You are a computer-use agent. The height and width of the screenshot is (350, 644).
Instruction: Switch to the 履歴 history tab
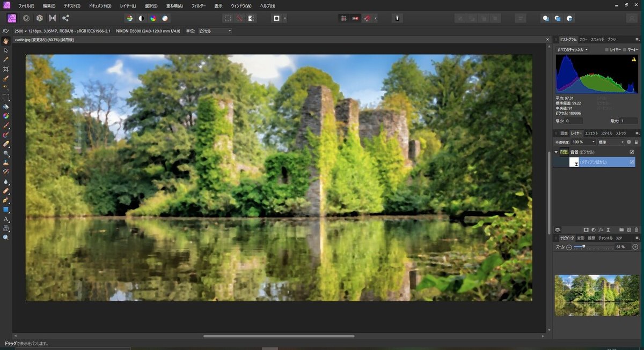591,237
